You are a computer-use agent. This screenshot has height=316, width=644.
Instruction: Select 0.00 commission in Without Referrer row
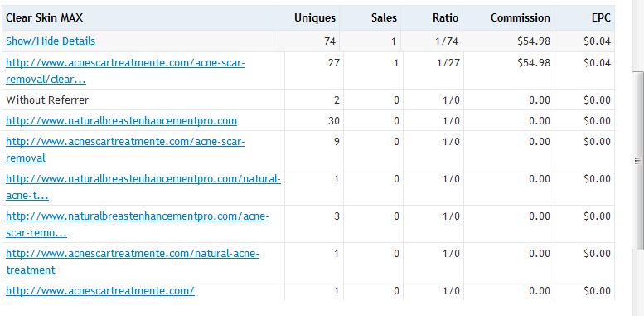(540, 100)
